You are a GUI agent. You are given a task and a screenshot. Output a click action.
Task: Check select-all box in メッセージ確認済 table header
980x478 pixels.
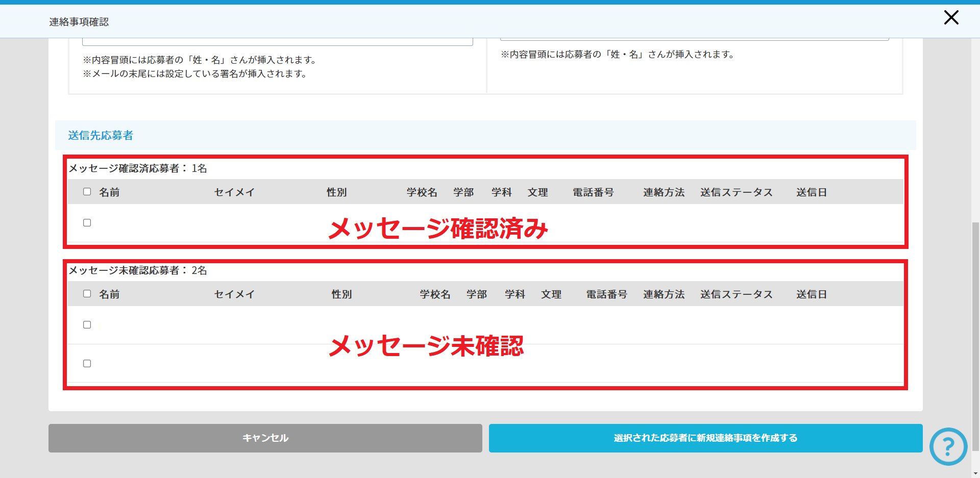(x=87, y=192)
